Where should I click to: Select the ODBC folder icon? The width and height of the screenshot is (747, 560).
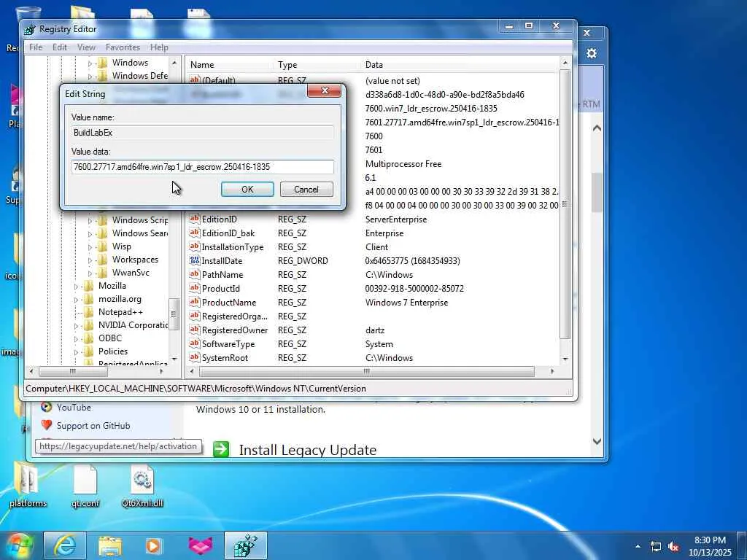pos(88,338)
